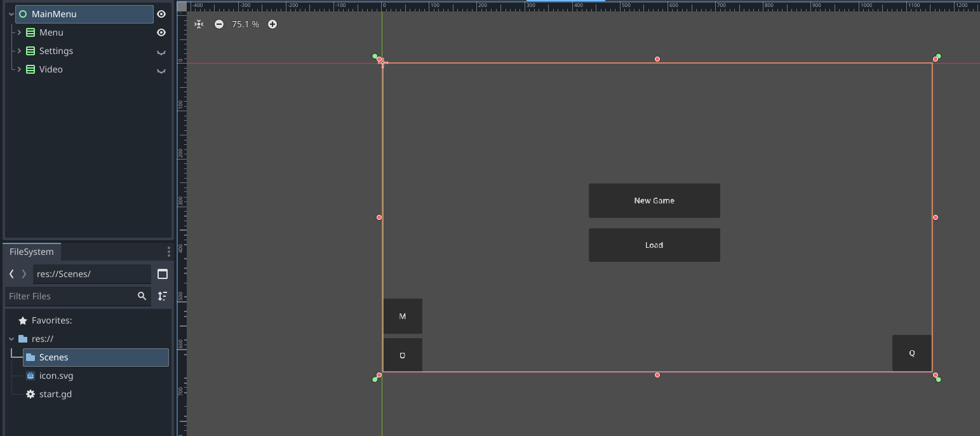Select the Video node
The height and width of the screenshot is (436, 980).
[51, 69]
